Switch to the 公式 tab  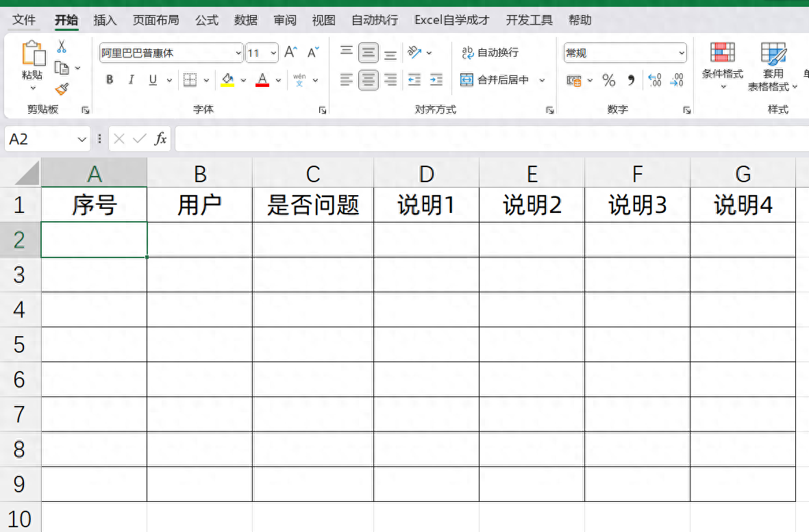[207, 20]
